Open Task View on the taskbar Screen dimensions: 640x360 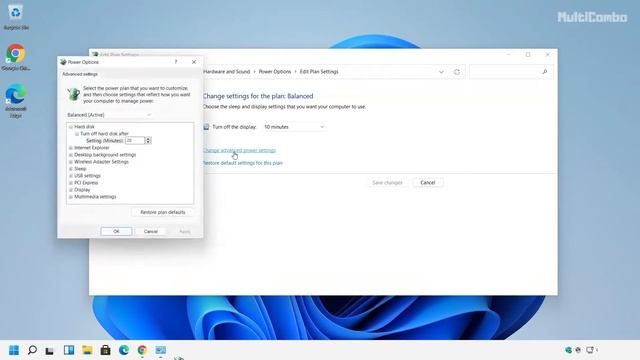pos(50,350)
